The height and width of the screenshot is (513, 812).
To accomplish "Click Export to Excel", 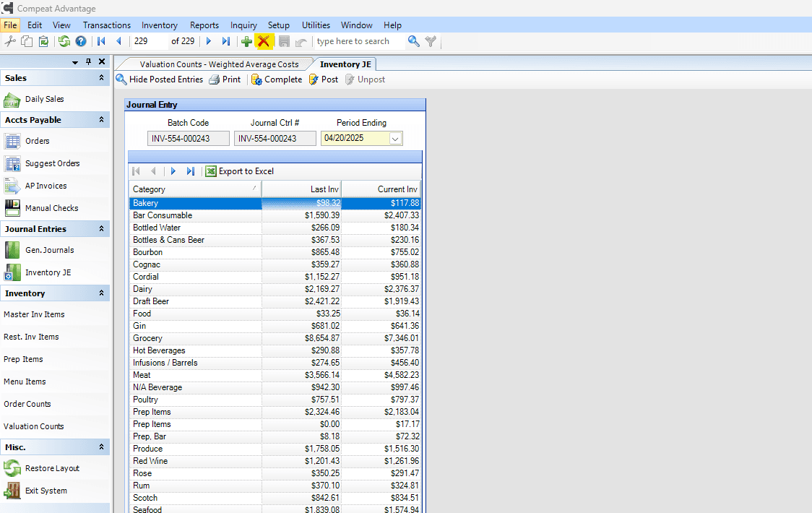I will pos(240,171).
